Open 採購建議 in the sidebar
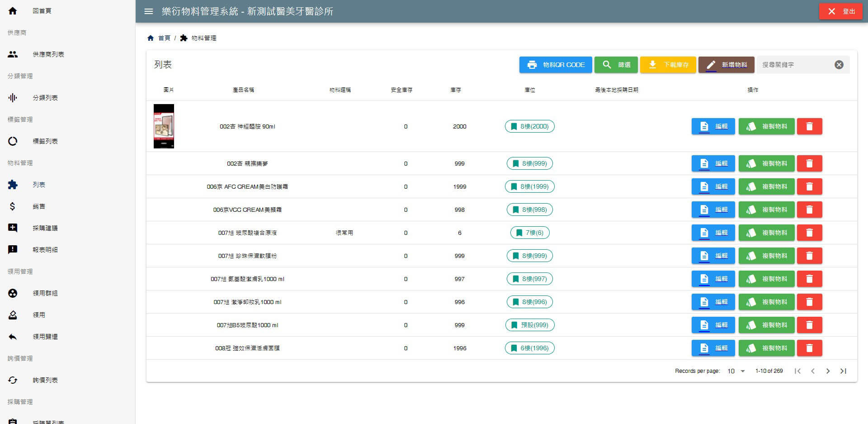The height and width of the screenshot is (424, 868). pyautogui.click(x=45, y=228)
